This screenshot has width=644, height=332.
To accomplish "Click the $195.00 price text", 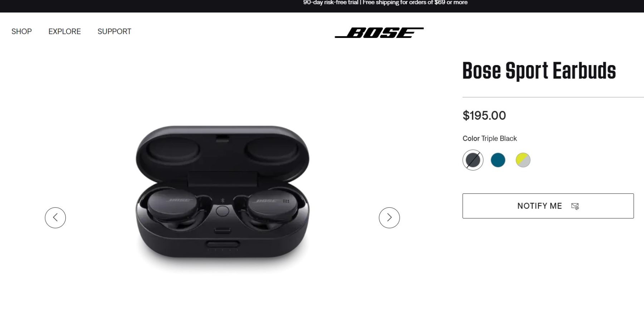I will tap(484, 115).
